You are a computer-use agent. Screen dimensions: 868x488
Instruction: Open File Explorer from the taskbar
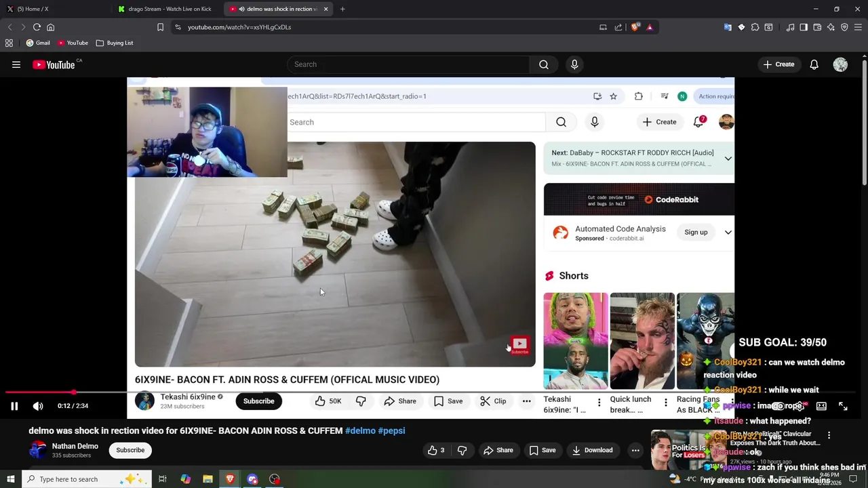point(208,479)
